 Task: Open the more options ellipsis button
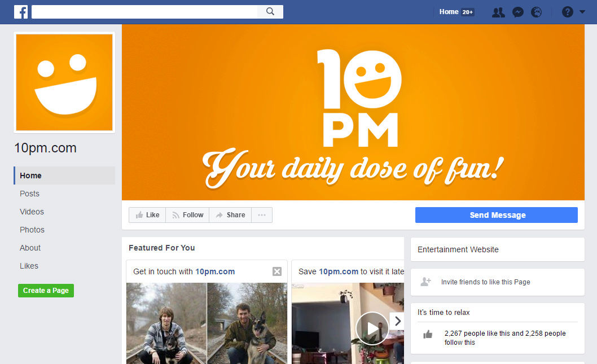262,215
